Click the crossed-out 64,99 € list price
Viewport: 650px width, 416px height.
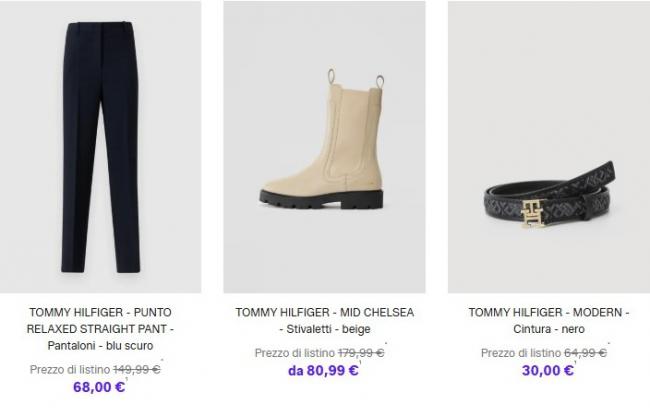coord(587,352)
